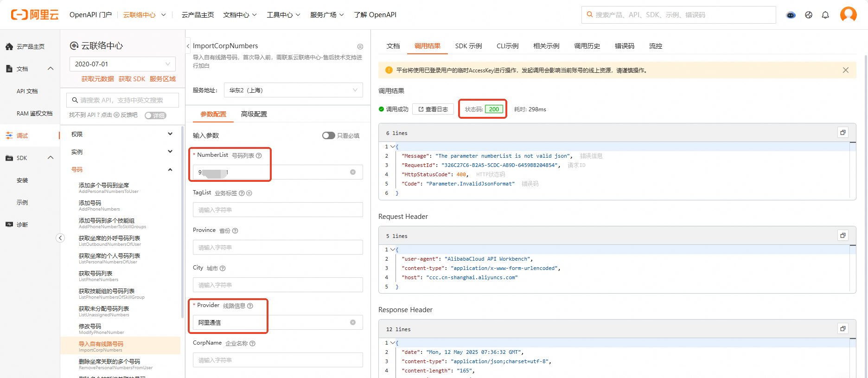Click the copy icon in call result code box
868x378 pixels.
(843, 133)
